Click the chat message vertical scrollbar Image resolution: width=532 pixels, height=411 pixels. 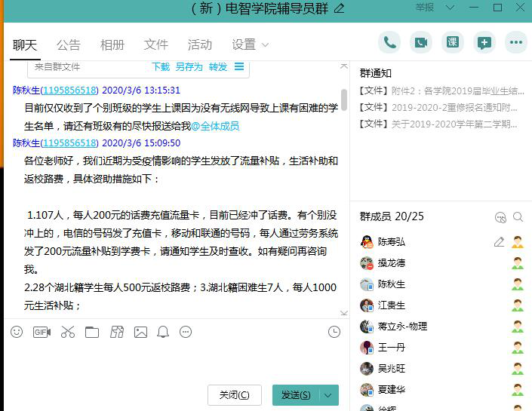[344, 100]
